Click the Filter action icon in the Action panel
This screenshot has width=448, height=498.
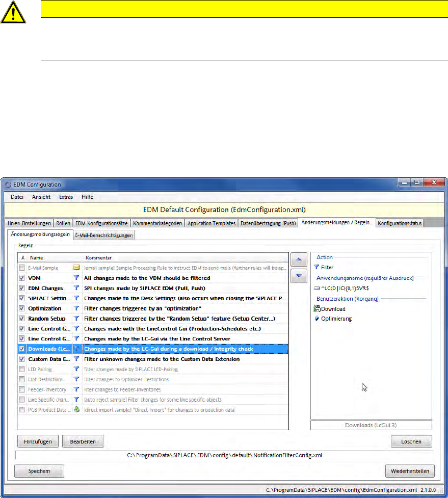click(317, 267)
